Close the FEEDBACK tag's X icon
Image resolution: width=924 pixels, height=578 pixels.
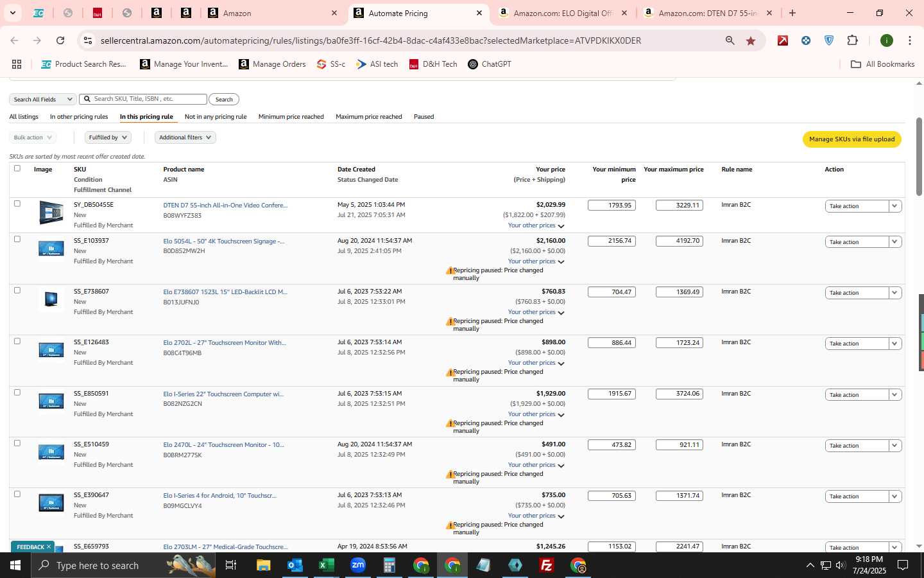click(x=48, y=547)
